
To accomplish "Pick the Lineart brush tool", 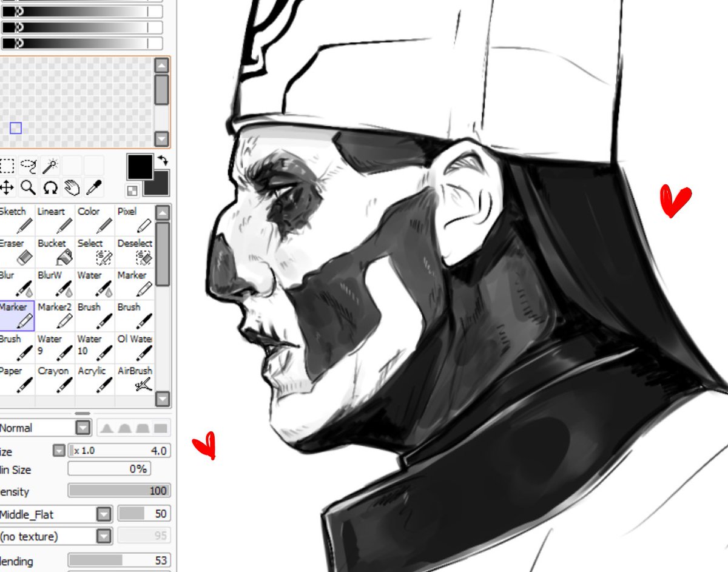I will pyautogui.click(x=55, y=221).
